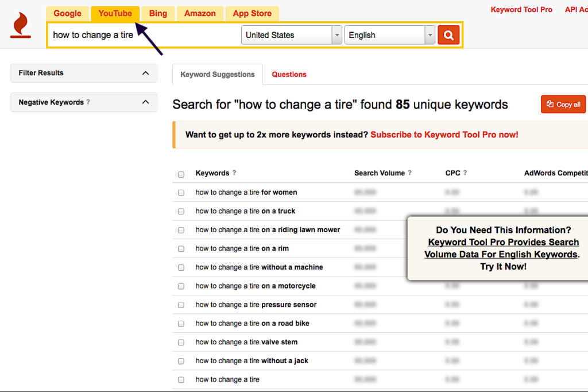Click the help icon next to CPC

(464, 173)
